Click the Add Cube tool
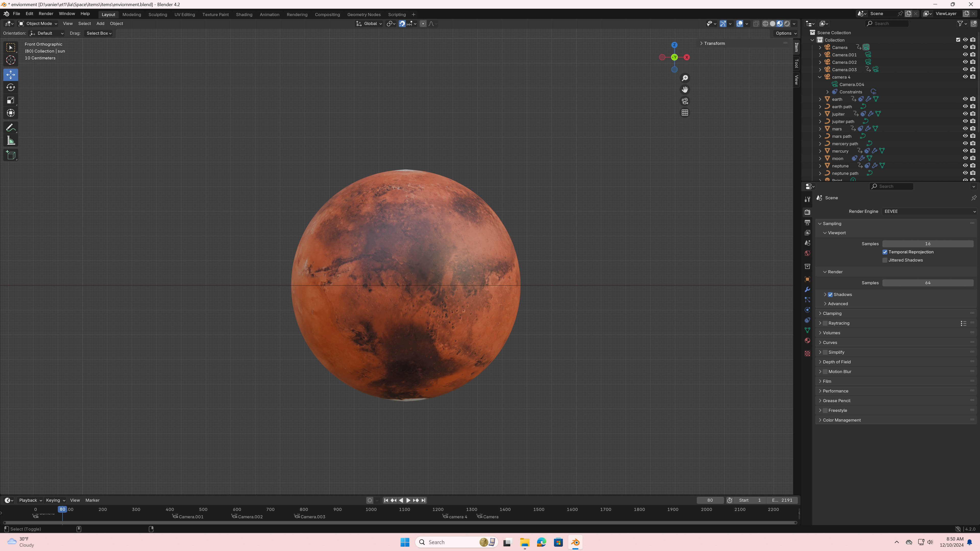Viewport: 980px width, 551px height. 11,155
